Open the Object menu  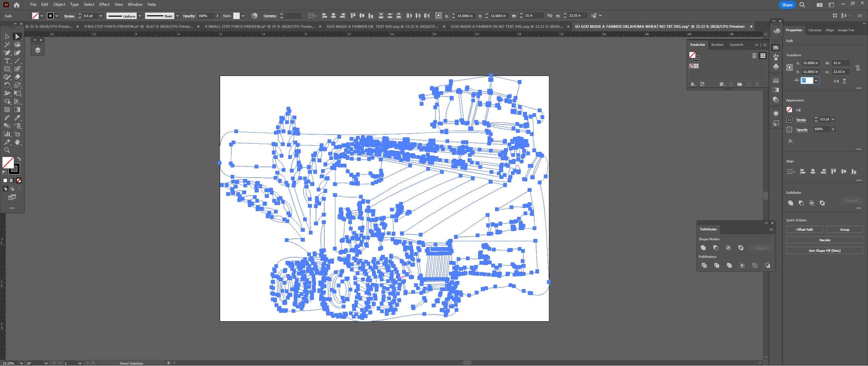[59, 5]
